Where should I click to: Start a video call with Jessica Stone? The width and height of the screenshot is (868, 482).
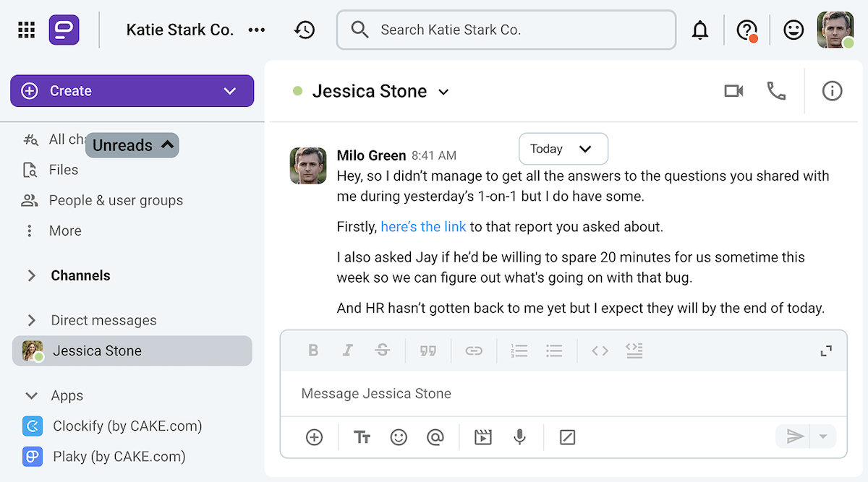point(733,91)
